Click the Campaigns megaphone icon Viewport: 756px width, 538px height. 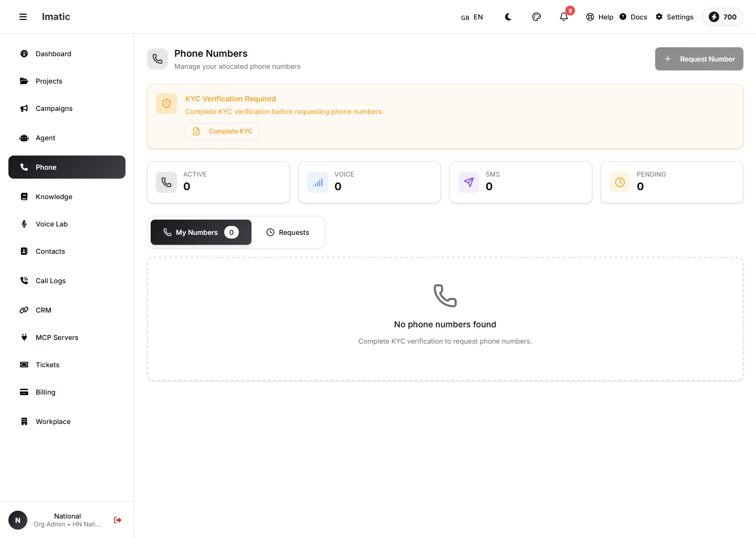coord(24,108)
